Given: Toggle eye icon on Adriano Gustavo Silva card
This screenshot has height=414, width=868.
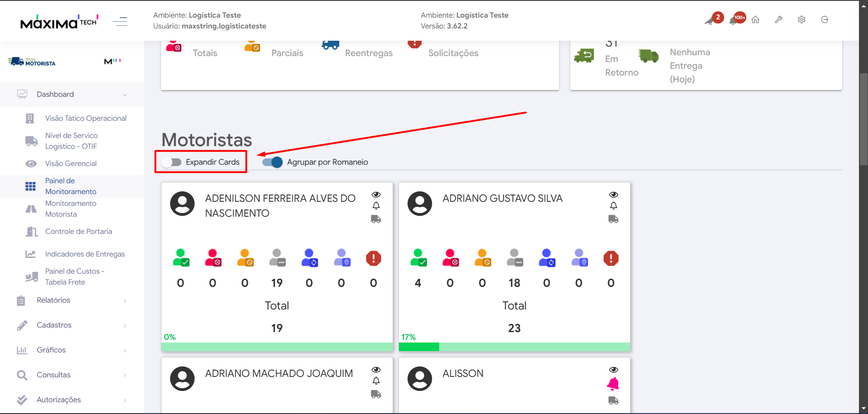Looking at the screenshot, I should click(613, 195).
